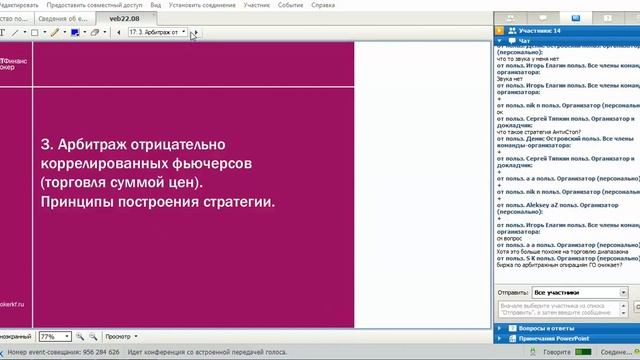The width and height of the screenshot is (640, 360).
Task: Click the 'Чат' speech bubble icon
Action: coord(512,41)
